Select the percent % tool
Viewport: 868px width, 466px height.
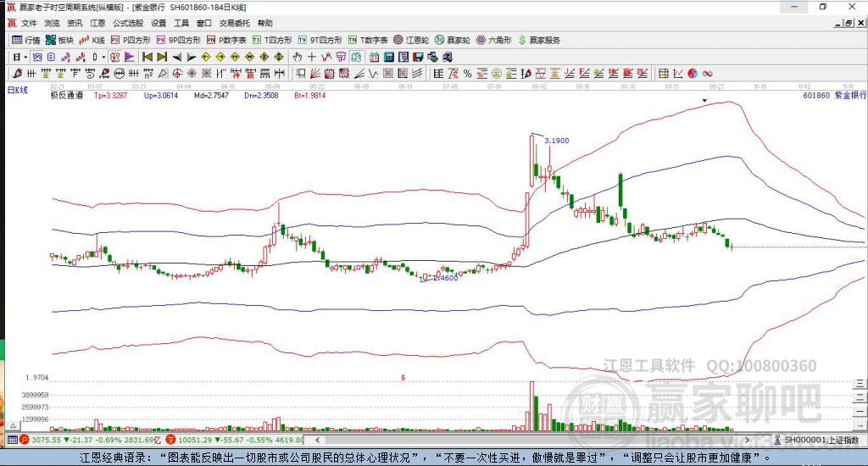click(x=467, y=73)
